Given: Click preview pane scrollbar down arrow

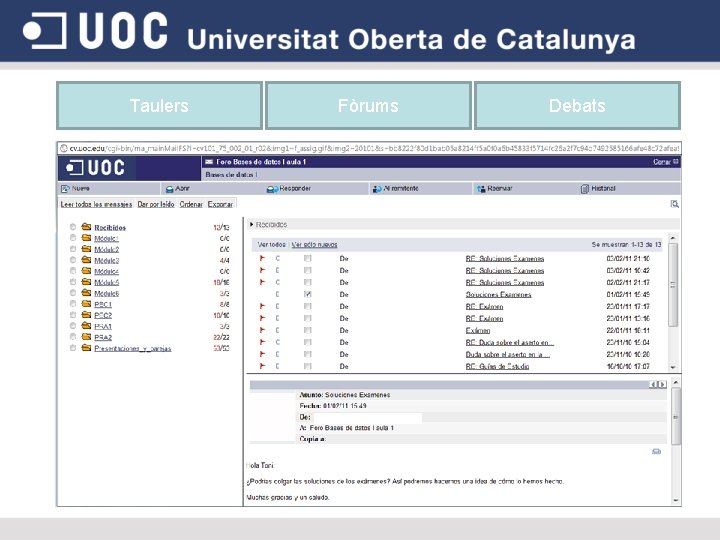Looking at the screenshot, I should pyautogui.click(x=675, y=500).
